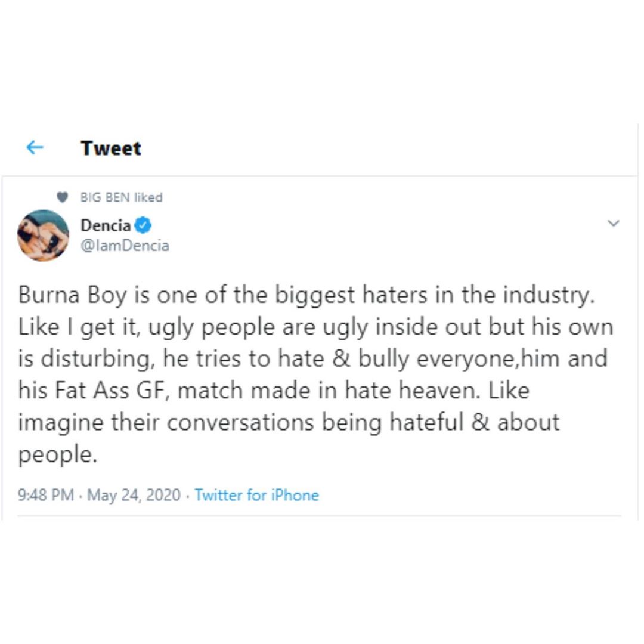This screenshot has height=644, width=644.
Task: Click the word liked in the notice
Action: pyautogui.click(x=148, y=197)
